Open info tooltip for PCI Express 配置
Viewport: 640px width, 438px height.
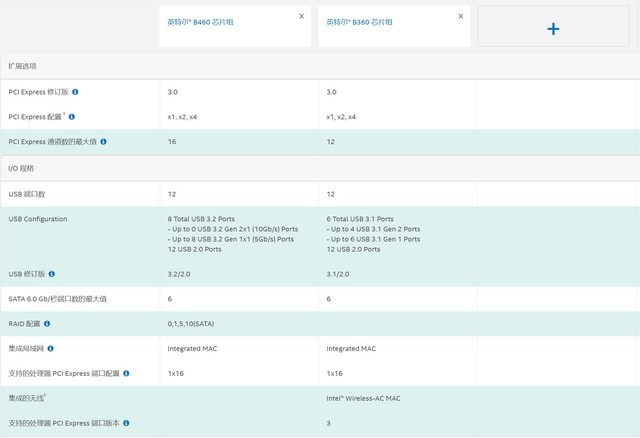(x=72, y=117)
